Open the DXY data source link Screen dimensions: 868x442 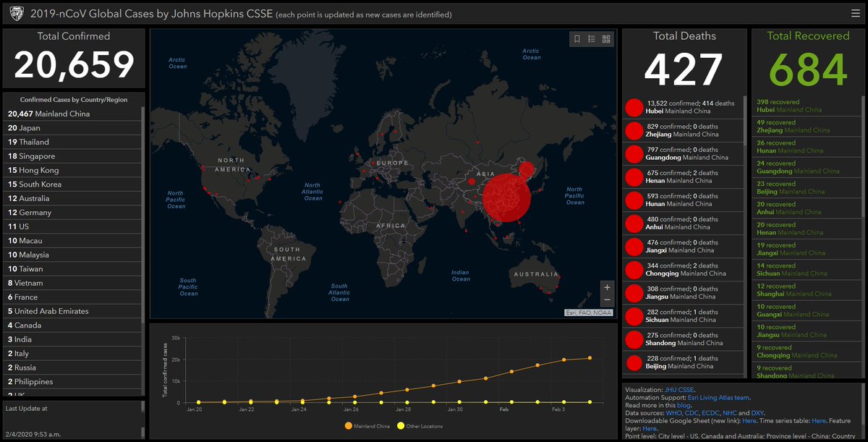pyautogui.click(x=757, y=413)
